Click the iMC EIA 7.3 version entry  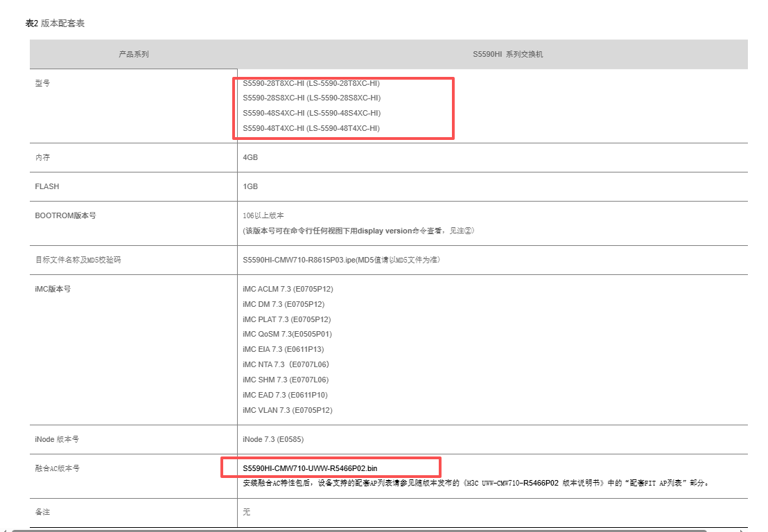pos(283,349)
